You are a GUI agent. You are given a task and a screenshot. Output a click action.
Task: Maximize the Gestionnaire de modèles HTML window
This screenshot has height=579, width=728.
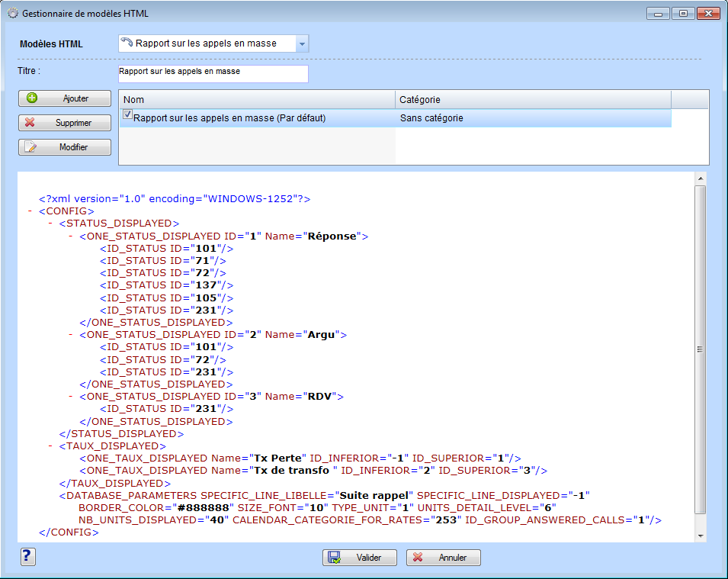pyautogui.click(x=684, y=14)
